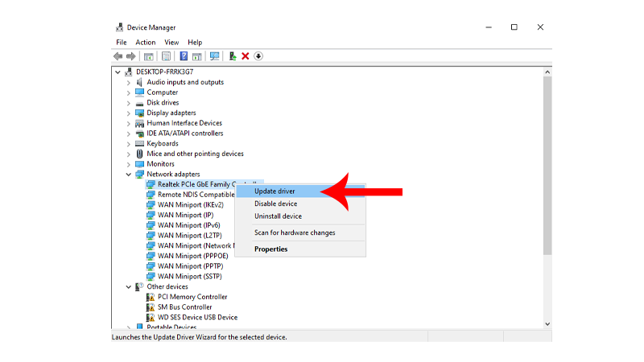Click the mouse icon beside Mice and other pointing devices
The width and height of the screenshot is (644, 362).
point(139,154)
